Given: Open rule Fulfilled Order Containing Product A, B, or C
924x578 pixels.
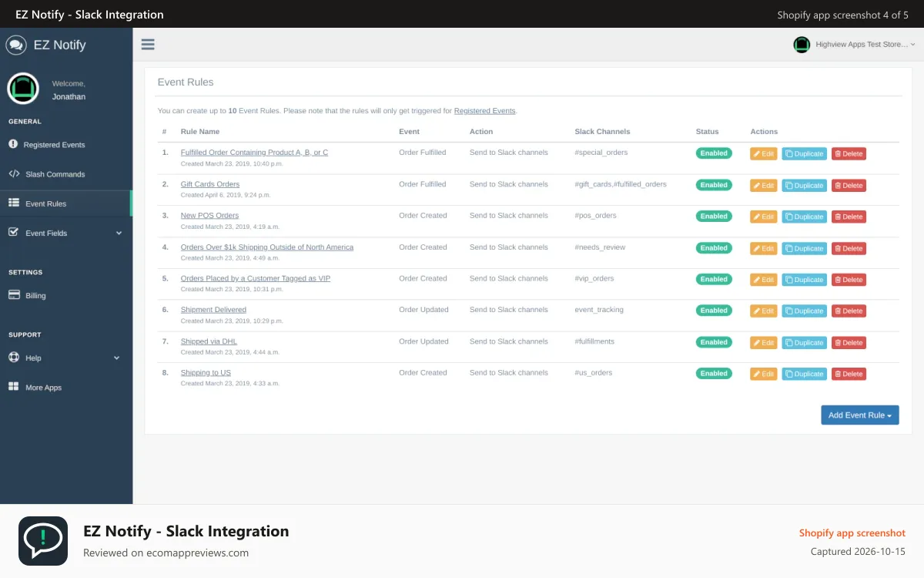Looking at the screenshot, I should (254, 153).
